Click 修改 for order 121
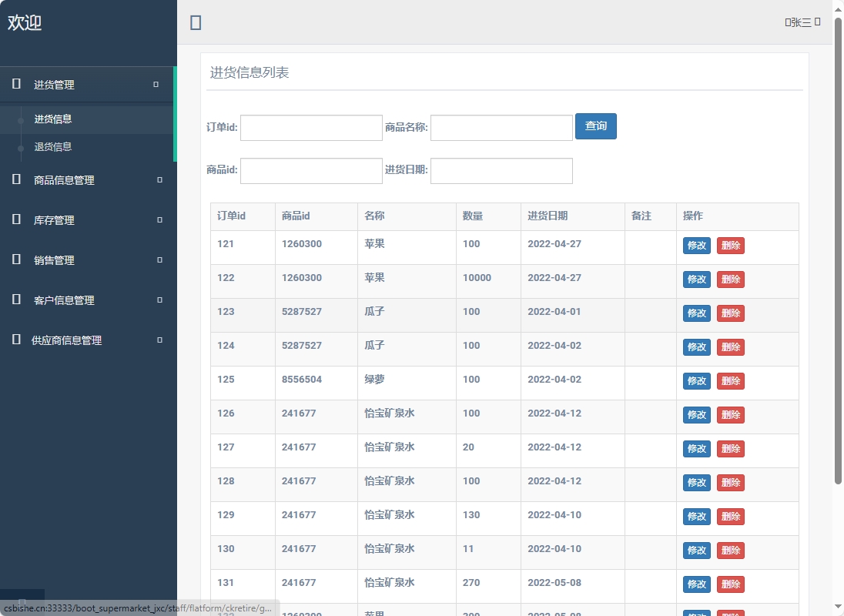 (x=695, y=245)
